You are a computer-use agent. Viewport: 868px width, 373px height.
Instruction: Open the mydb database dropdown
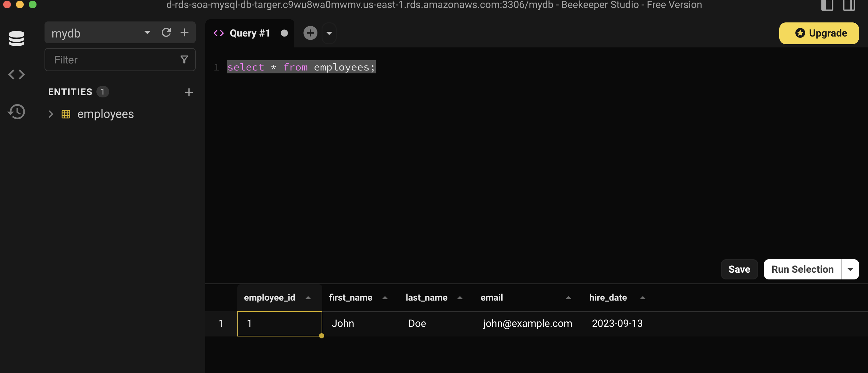147,32
